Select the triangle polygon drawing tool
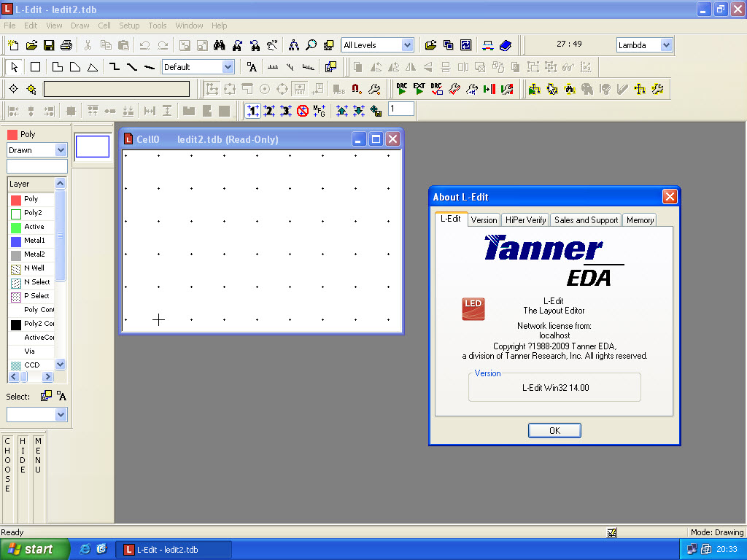747x560 pixels. pyautogui.click(x=93, y=67)
